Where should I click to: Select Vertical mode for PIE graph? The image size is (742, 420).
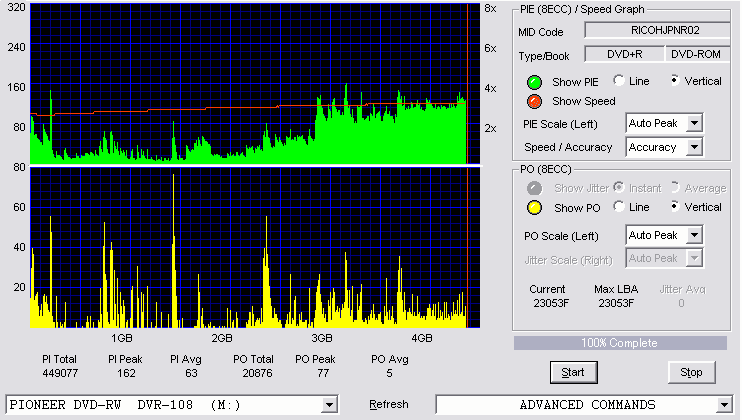pos(675,80)
